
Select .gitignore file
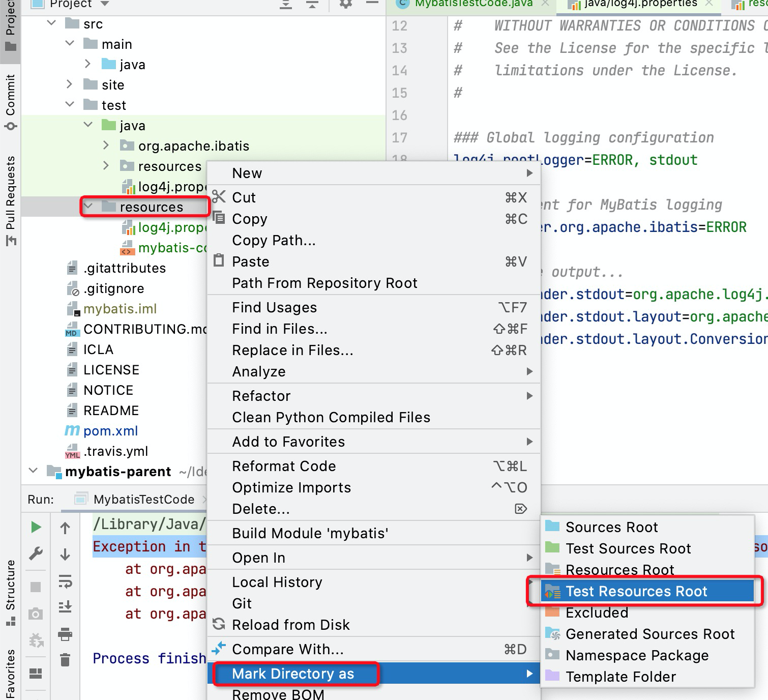click(114, 288)
